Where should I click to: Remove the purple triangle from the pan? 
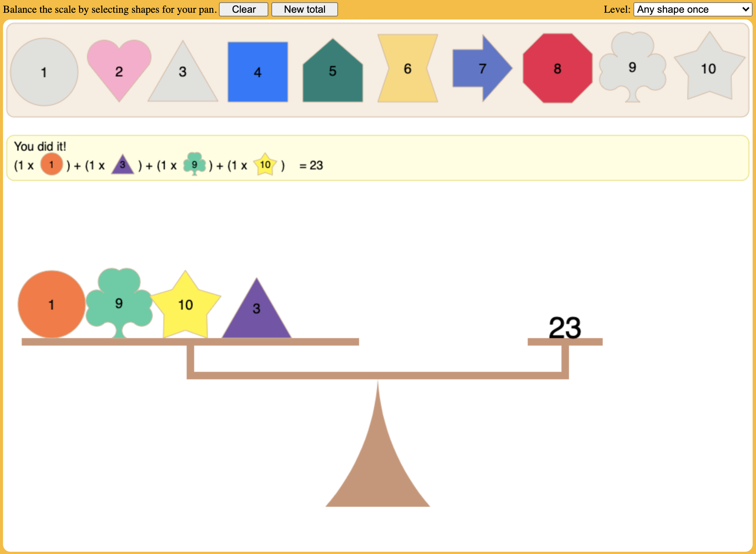[x=256, y=309]
